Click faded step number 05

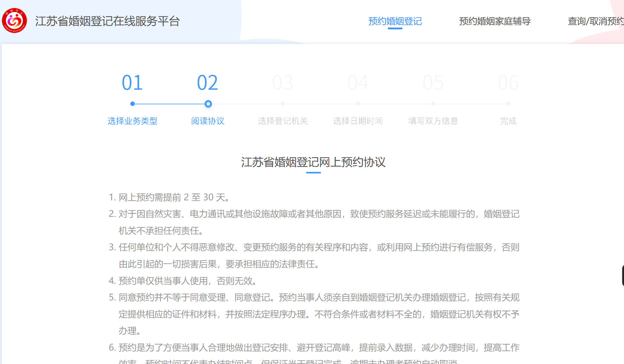pos(433,83)
